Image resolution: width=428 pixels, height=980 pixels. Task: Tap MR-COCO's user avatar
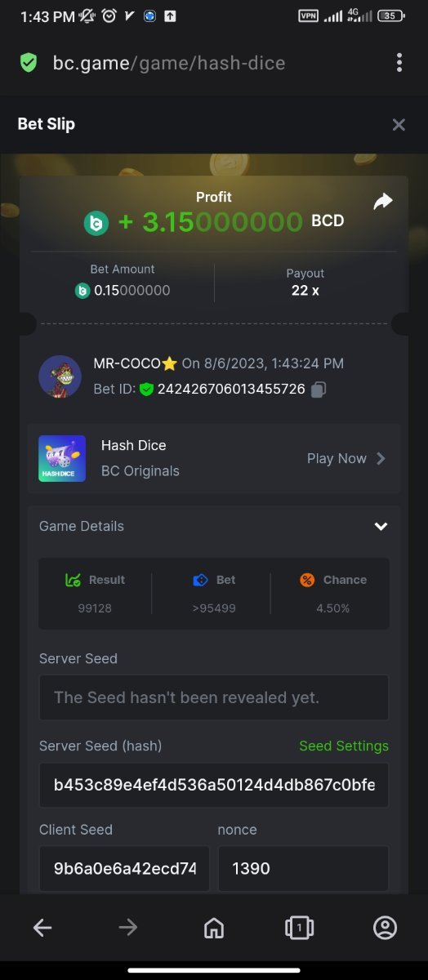[60, 376]
